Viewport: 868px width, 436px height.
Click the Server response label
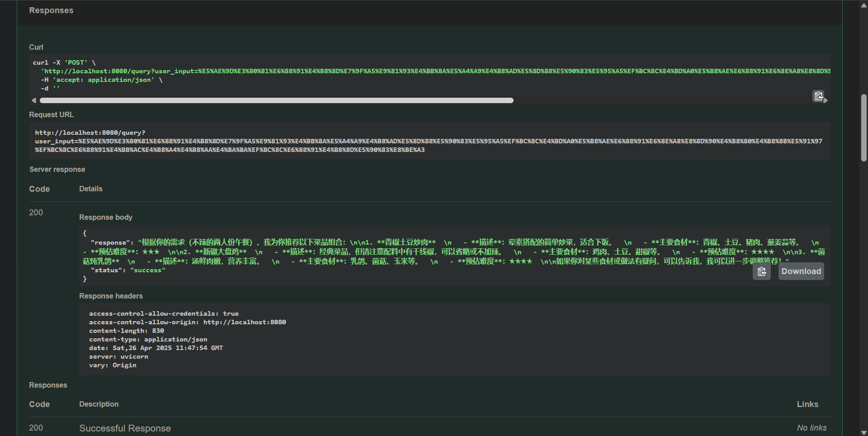click(57, 169)
